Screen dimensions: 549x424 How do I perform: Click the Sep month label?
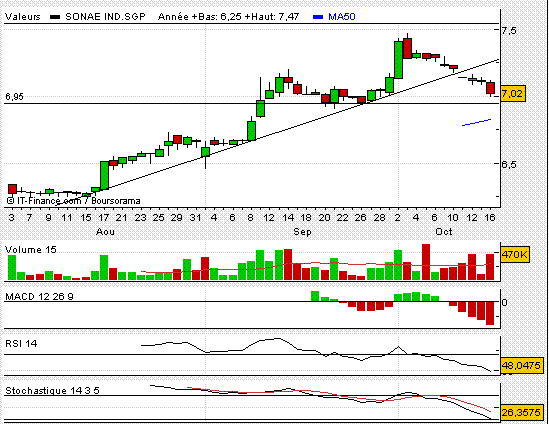click(x=302, y=232)
